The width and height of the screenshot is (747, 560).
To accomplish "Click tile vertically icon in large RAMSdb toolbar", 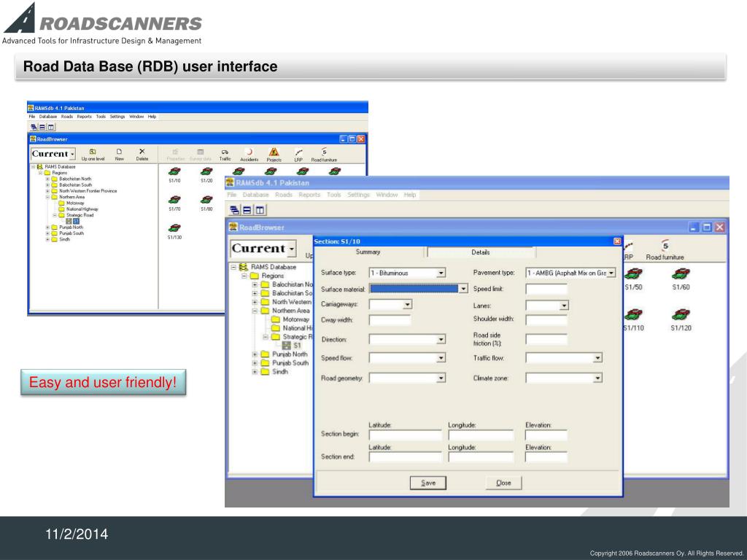I will (x=260, y=210).
